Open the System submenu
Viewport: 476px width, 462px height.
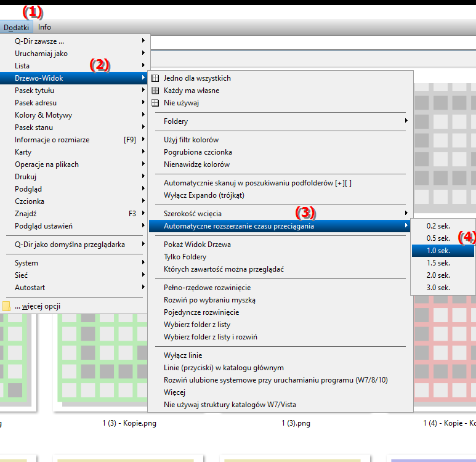[x=75, y=263]
